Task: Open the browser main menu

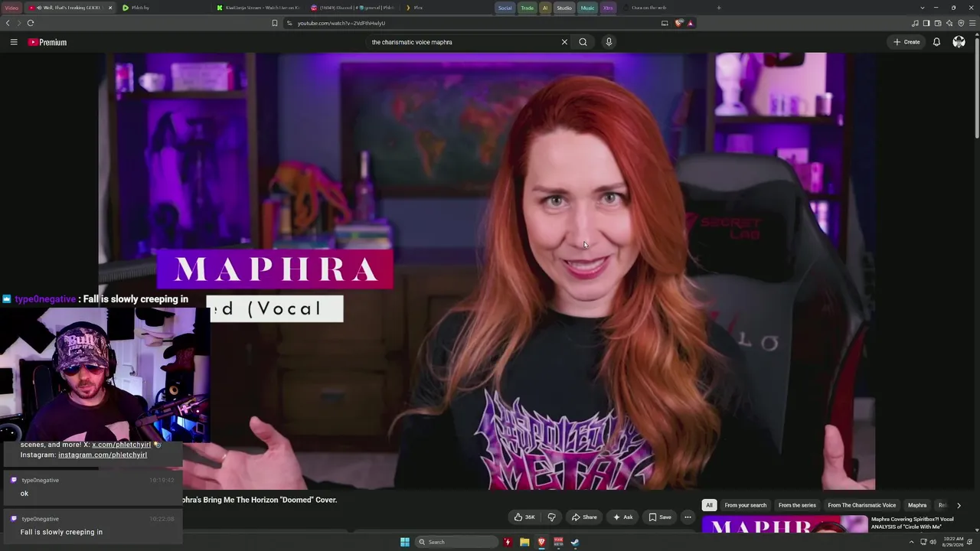Action: point(972,23)
